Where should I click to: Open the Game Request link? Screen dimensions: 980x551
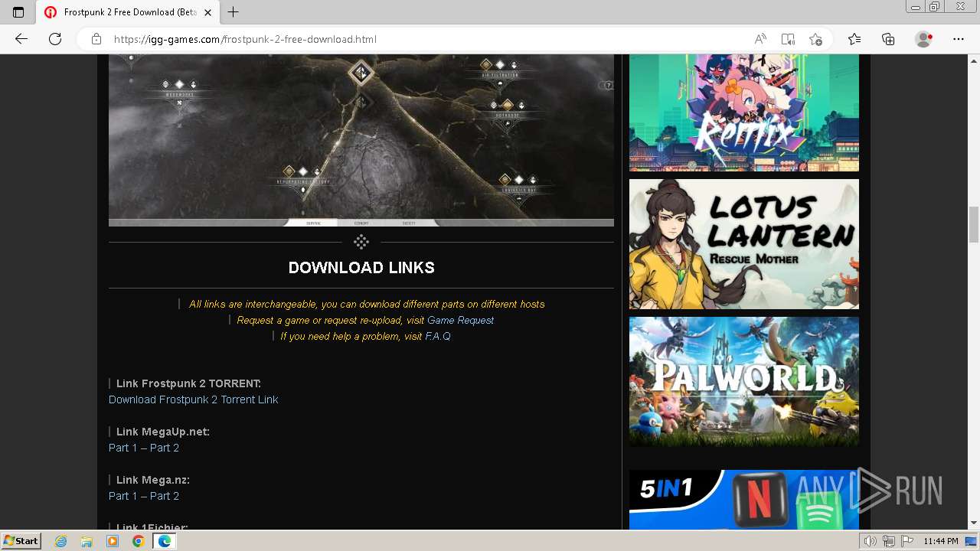460,320
